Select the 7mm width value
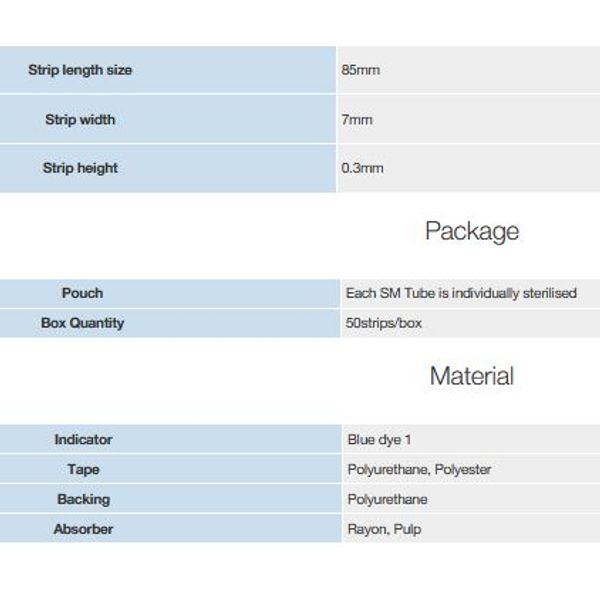Viewport: 600px width, 600px height. pos(357,120)
